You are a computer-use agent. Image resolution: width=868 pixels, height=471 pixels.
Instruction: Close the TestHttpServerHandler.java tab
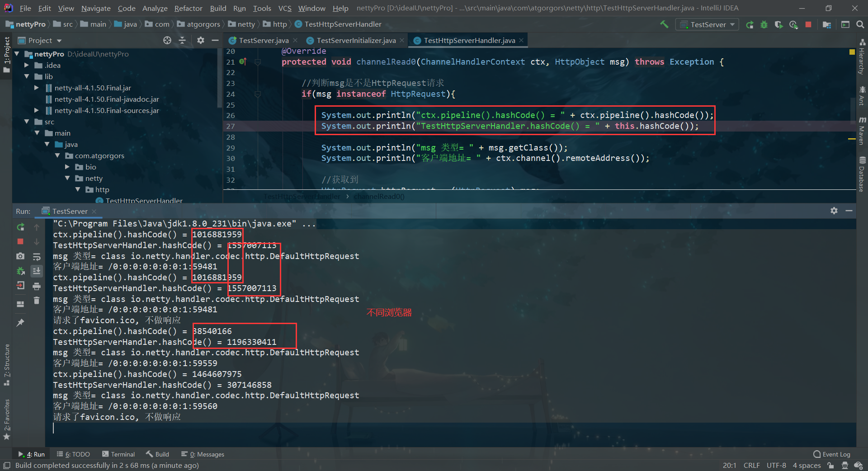click(x=521, y=40)
